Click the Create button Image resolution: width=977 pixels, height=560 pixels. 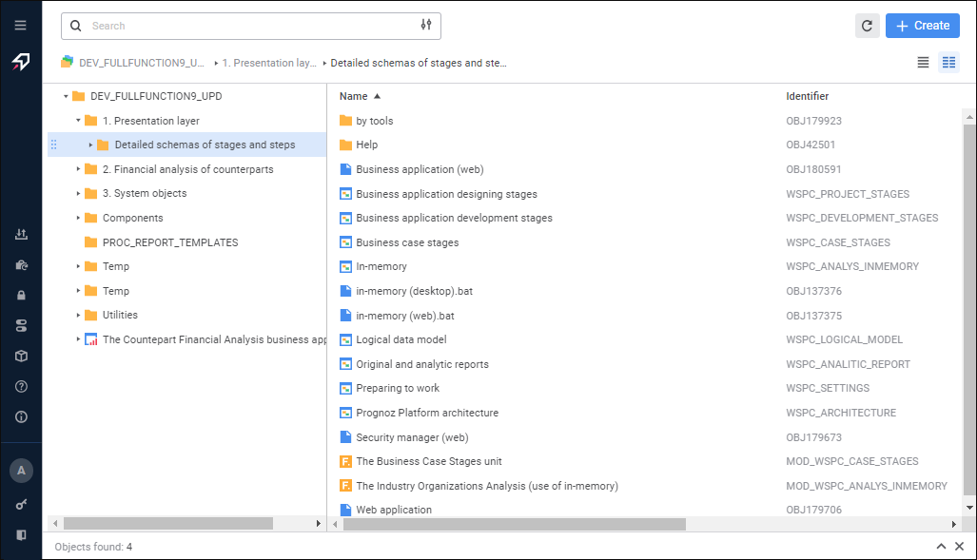(922, 26)
